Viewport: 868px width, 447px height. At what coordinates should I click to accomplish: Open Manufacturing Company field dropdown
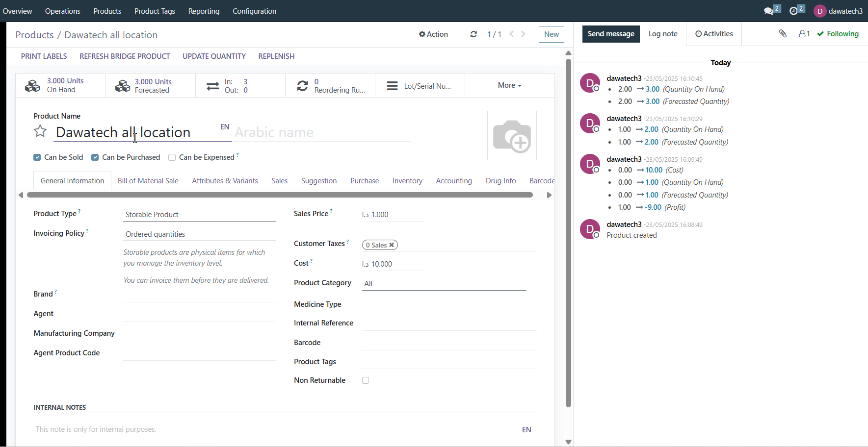[x=200, y=334]
